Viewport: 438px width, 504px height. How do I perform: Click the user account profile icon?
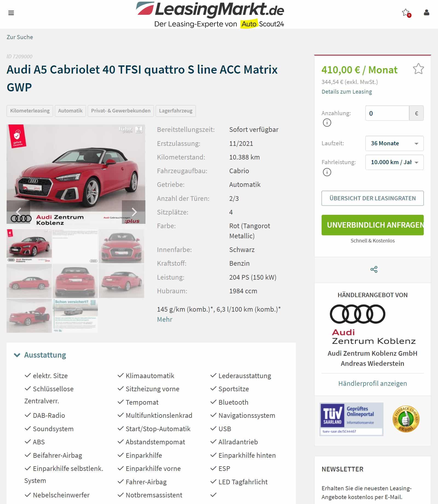426,13
